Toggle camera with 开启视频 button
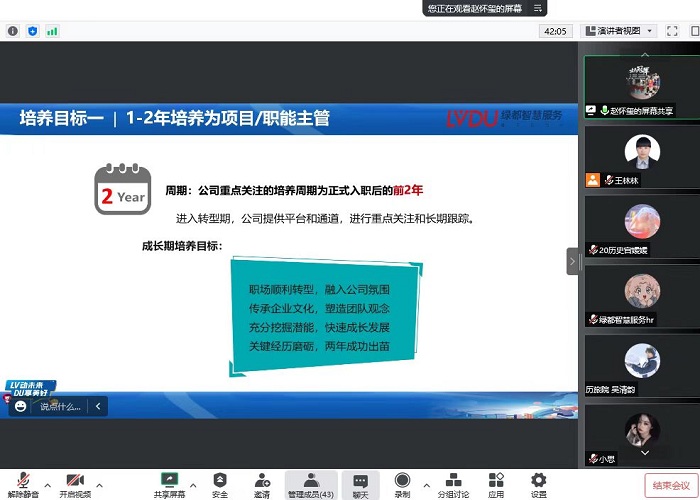Viewport: 700px width, 500px height. pos(74,481)
